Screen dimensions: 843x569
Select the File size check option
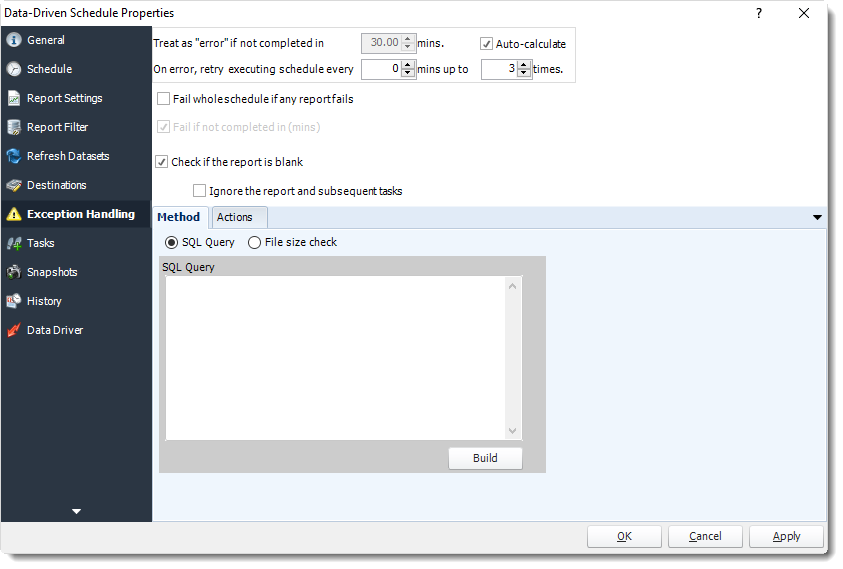pos(254,243)
